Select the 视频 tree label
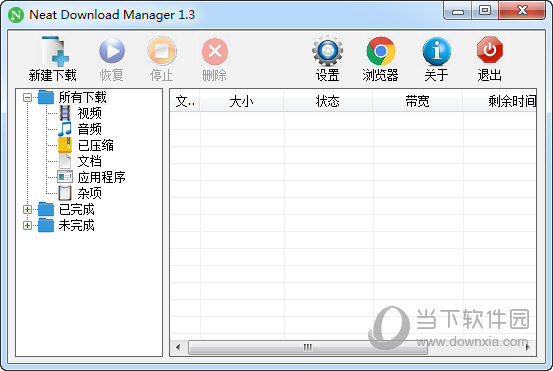Viewport: 553px width, 371px height. coord(90,113)
